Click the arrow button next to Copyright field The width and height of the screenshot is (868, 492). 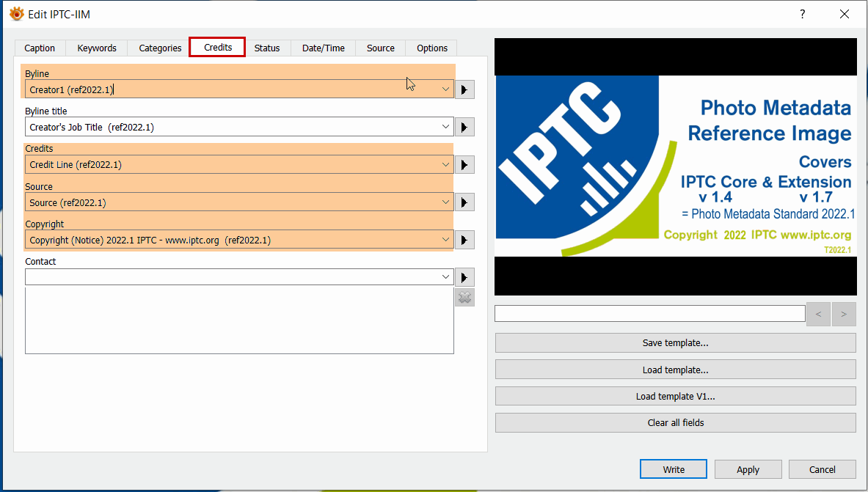point(464,241)
